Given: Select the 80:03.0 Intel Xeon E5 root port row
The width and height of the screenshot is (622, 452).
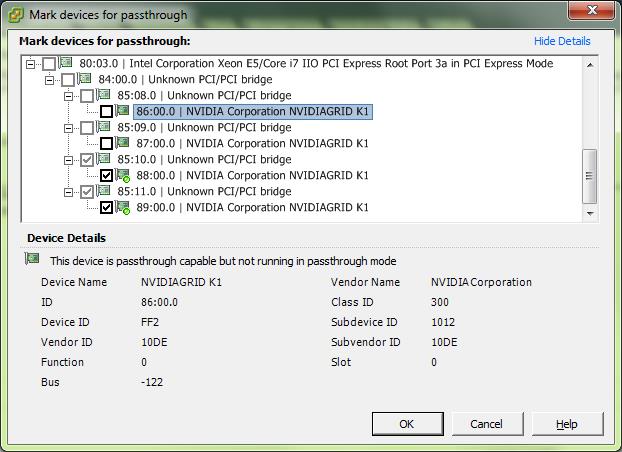Looking at the screenshot, I should click(x=316, y=63).
